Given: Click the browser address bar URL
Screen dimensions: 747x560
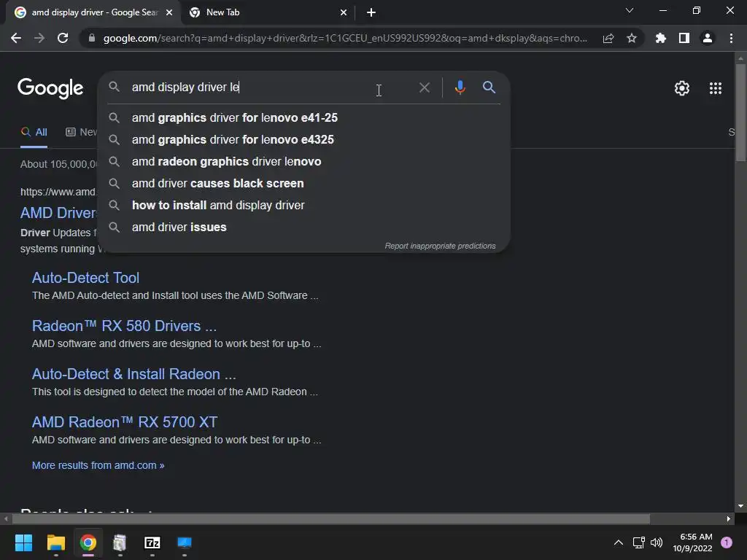Looking at the screenshot, I should pos(345,38).
